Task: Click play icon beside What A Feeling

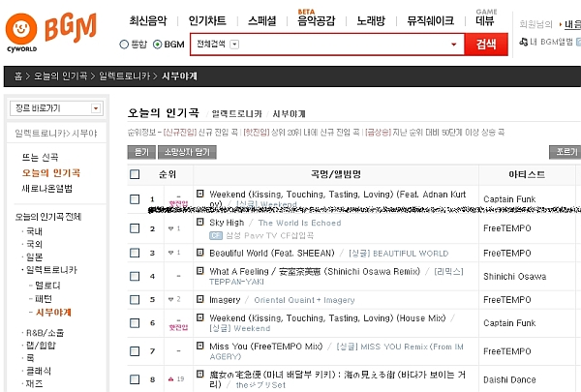Action: tap(200, 271)
